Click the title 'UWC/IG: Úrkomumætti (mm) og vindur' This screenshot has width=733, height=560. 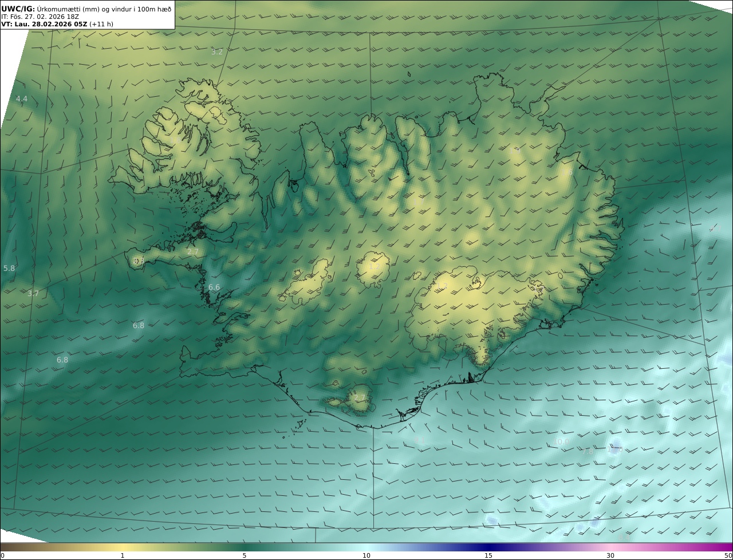pos(86,9)
